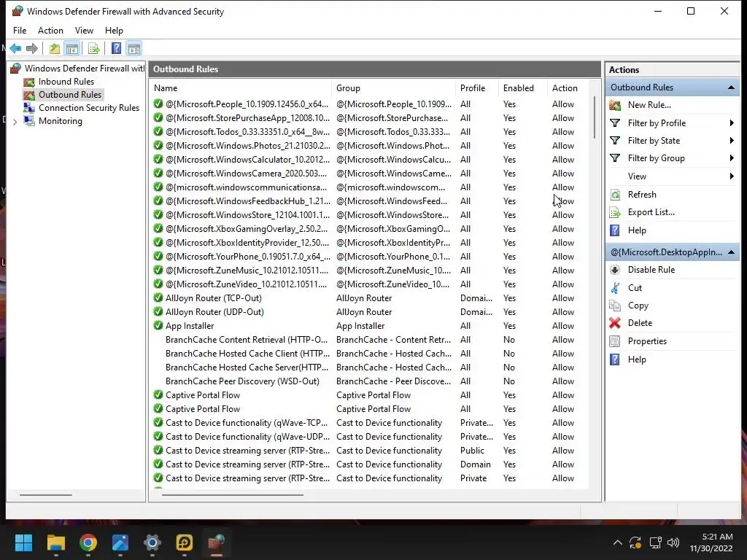Select the Monitoring tree node

60,121
